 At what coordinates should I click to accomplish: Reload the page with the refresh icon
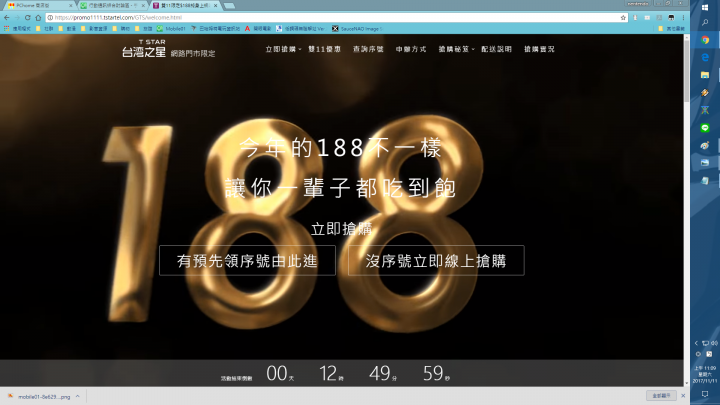tap(28, 17)
